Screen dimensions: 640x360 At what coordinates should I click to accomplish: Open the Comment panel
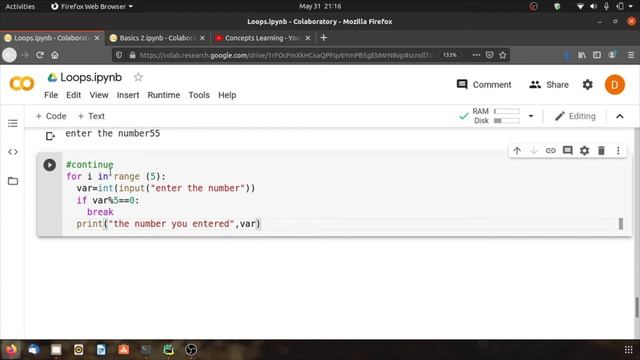click(x=484, y=84)
